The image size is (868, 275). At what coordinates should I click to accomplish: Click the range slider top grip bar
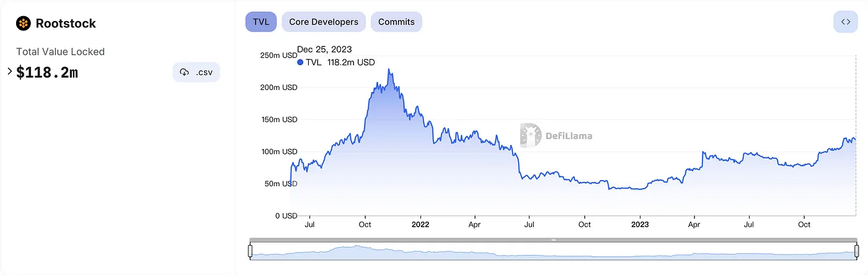pyautogui.click(x=554, y=240)
